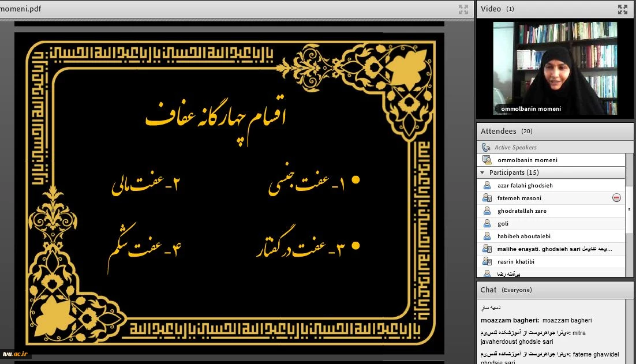
Task: Select ghodratallah zare in attendee list
Action: coord(522,211)
